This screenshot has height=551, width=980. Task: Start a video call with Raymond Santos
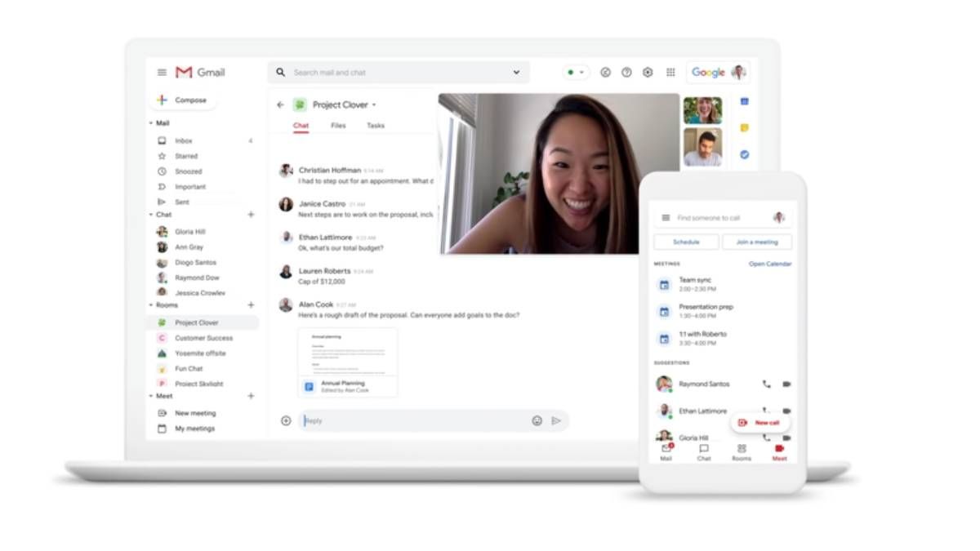click(x=786, y=384)
